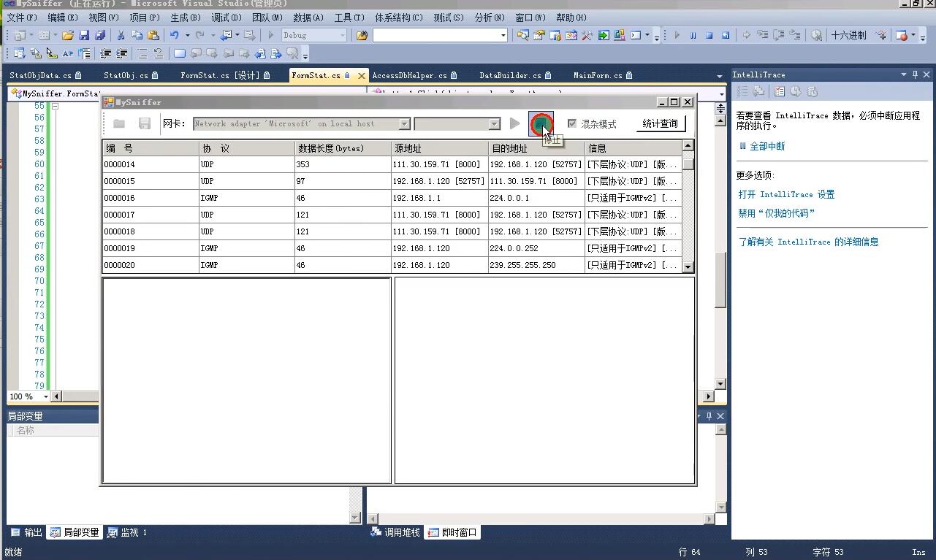The image size is (936, 560).
Task: Click the 了解有关 IntelliTrace 的详细信息 link
Action: click(x=808, y=242)
